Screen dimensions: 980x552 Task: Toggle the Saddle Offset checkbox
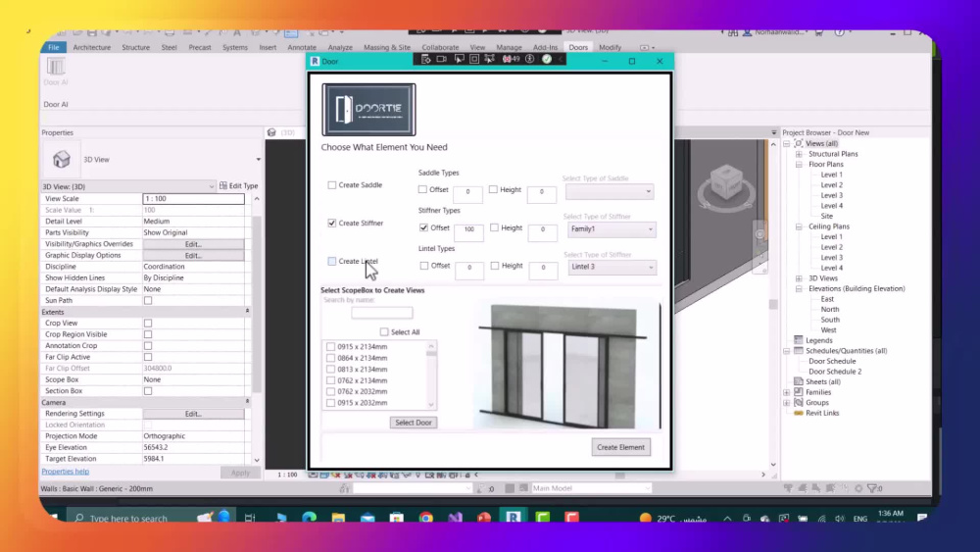423,189
